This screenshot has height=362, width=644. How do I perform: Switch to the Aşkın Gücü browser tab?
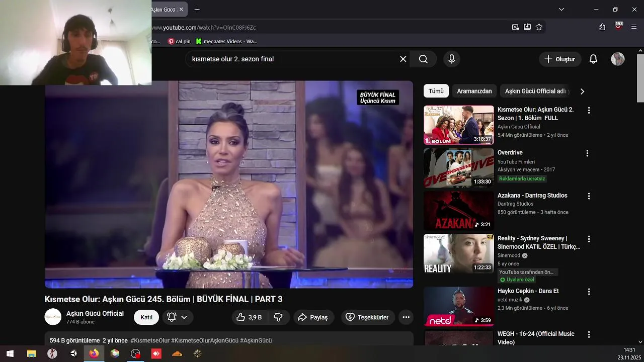(x=163, y=10)
